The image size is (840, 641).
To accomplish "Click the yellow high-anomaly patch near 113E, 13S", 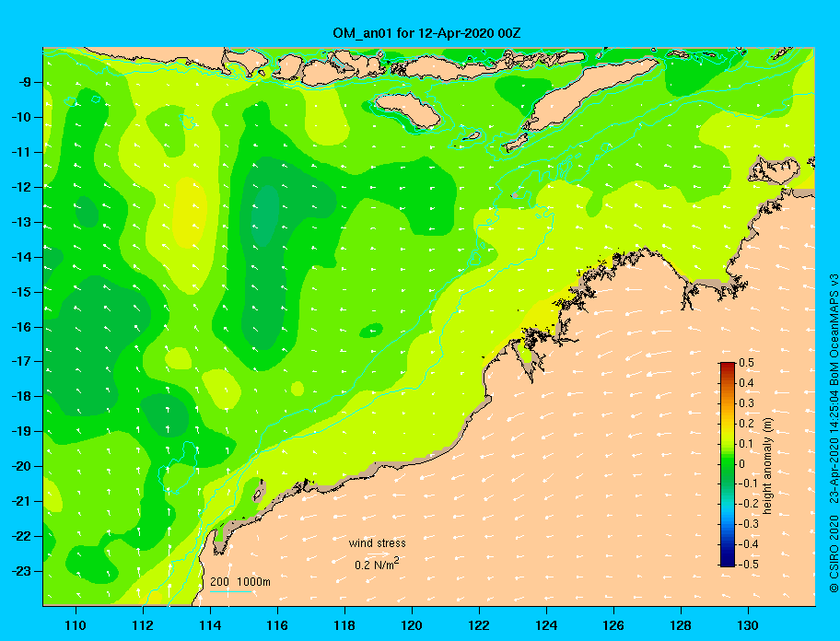I will [190, 213].
